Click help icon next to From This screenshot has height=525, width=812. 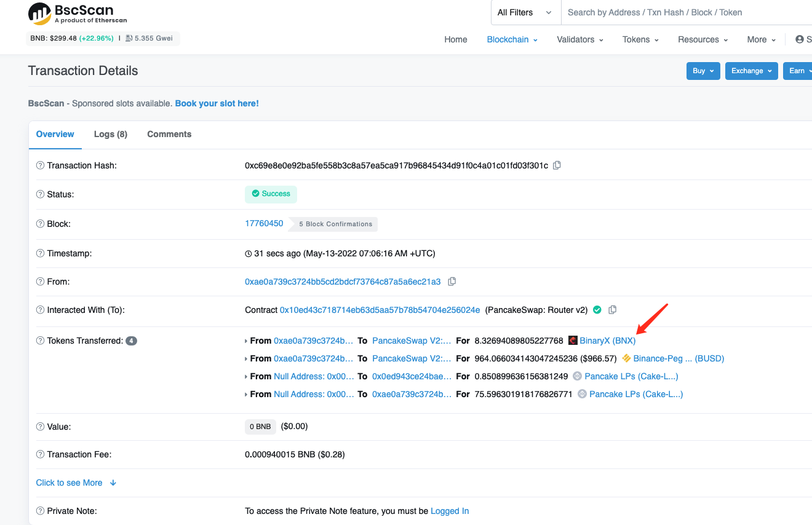point(41,282)
